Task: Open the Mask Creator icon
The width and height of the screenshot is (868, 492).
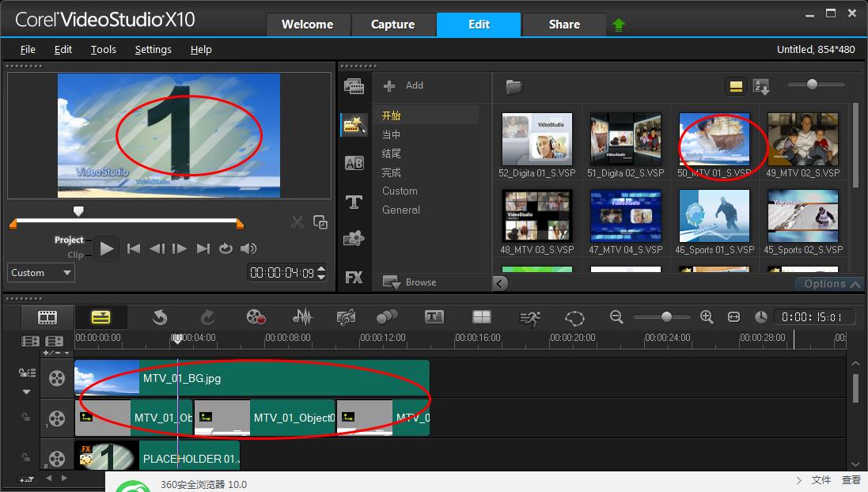Action: point(574,318)
